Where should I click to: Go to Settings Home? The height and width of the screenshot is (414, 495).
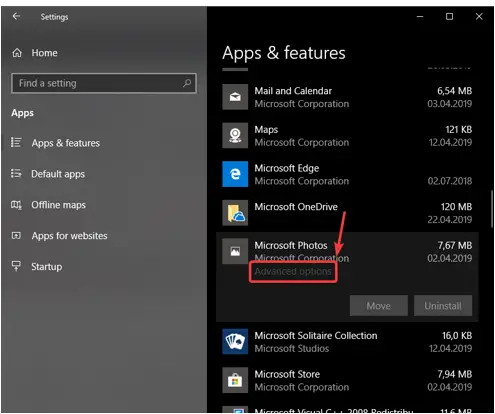pyautogui.click(x=44, y=53)
